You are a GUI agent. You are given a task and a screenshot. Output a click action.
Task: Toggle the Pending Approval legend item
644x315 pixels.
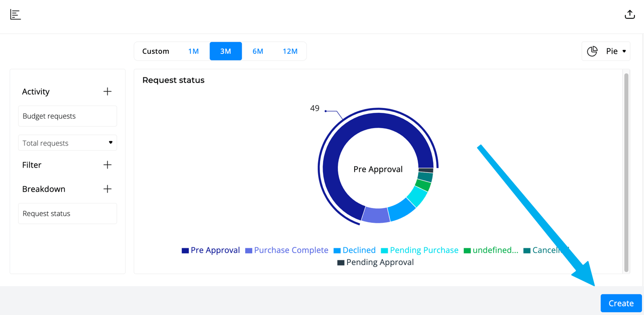pos(375,262)
